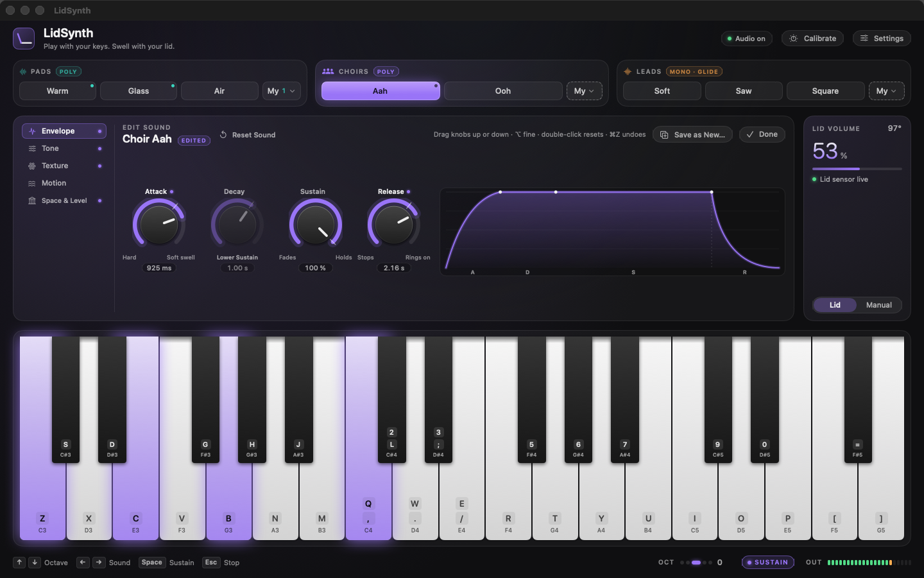The width and height of the screenshot is (924, 578).
Task: Click the Calibrate sun icon
Action: pyautogui.click(x=794, y=39)
